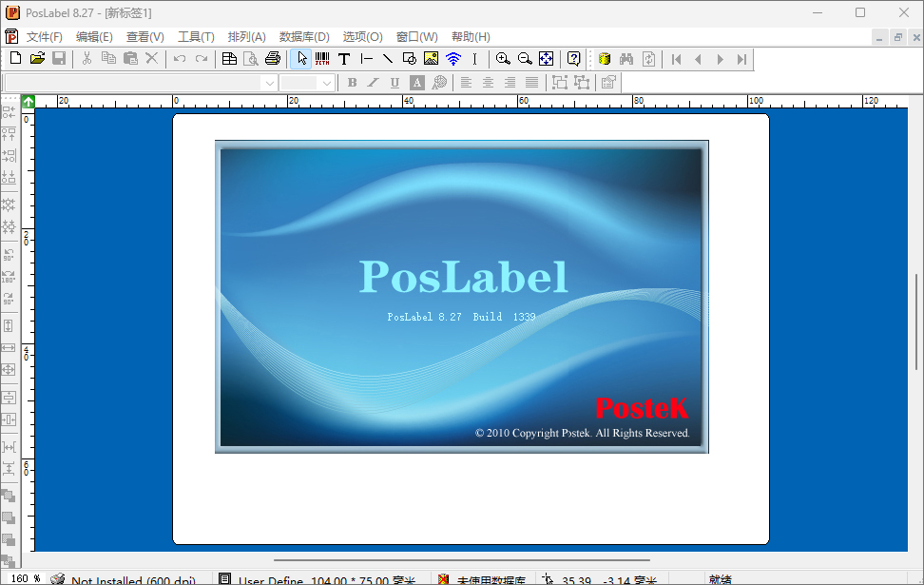
Task: Open the 查看(V) menu
Action: [144, 36]
